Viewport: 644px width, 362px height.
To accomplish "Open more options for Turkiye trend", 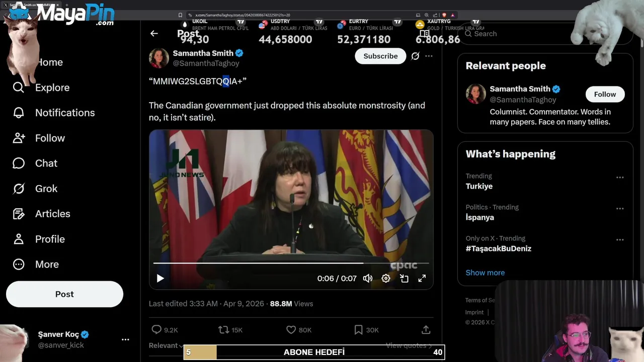I will tap(620, 177).
